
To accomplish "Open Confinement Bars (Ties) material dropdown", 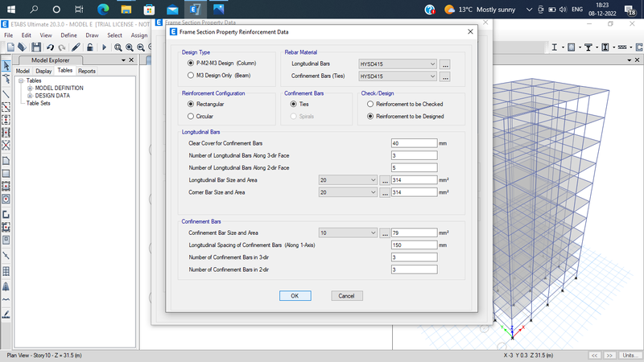I will (x=398, y=76).
